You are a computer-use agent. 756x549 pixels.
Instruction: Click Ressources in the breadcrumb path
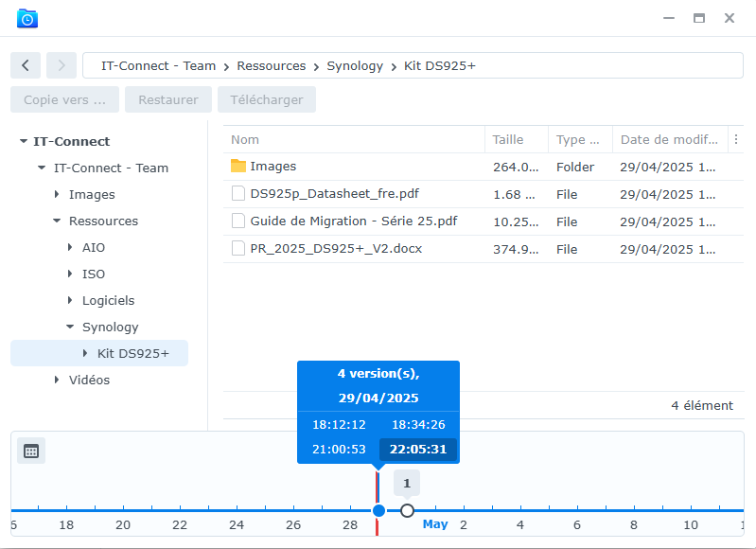coord(272,66)
